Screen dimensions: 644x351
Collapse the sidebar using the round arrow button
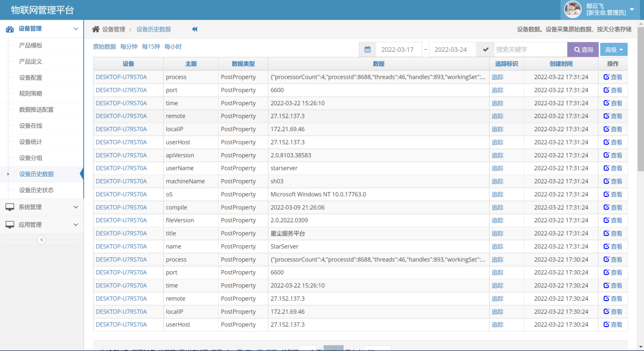coord(42,240)
